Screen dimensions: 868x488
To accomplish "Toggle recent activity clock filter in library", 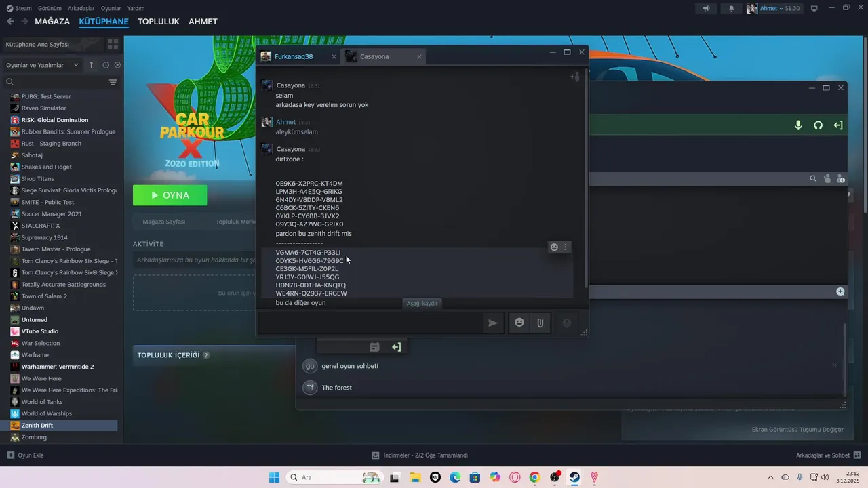I will tap(106, 65).
